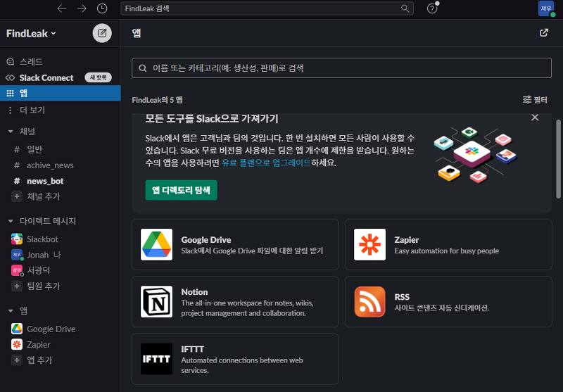563x392 pixels.
Task: Click the IFTTT card title text
Action: pos(192,349)
